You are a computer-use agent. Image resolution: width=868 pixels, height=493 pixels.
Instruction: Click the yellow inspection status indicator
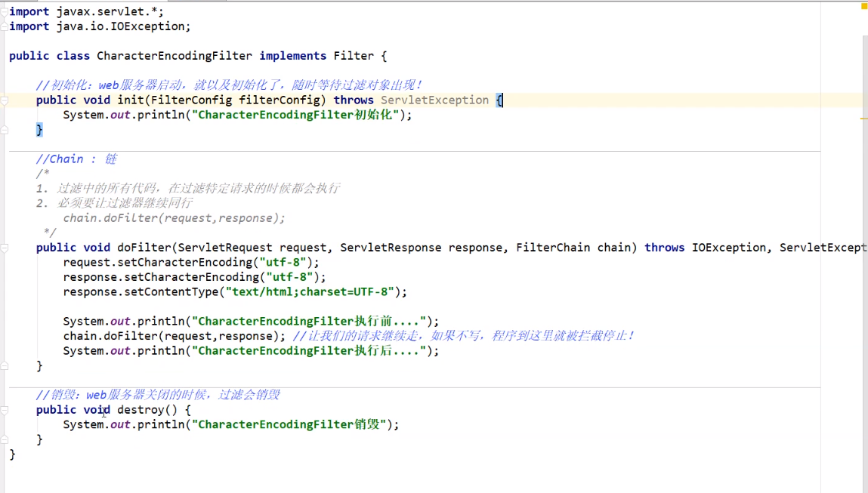[864, 5]
